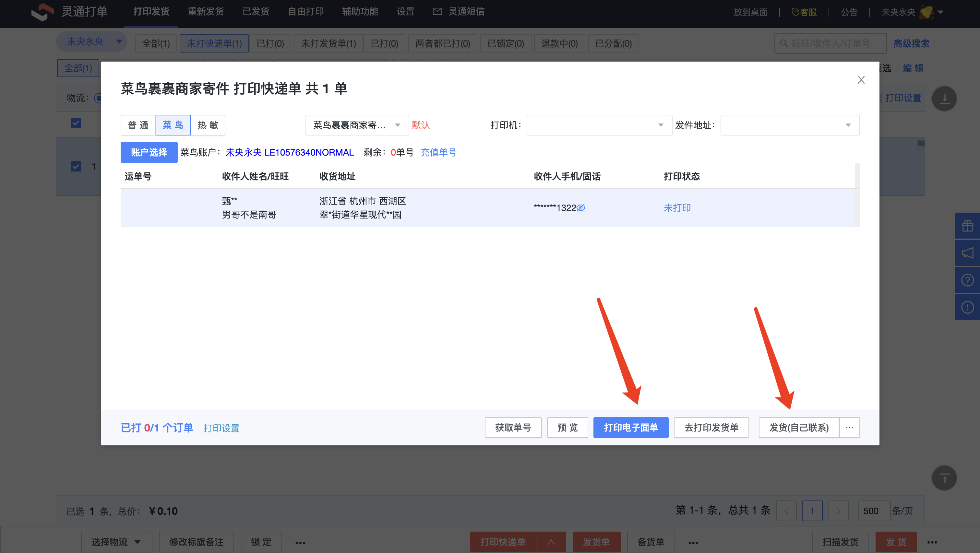Click the 未打印 print status text

click(x=677, y=208)
